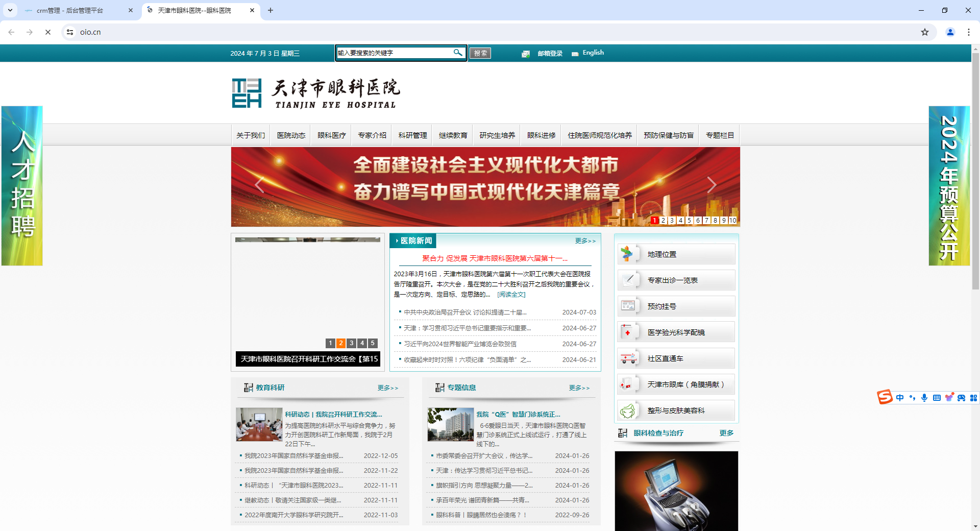Click Sogou input method S logo

click(x=885, y=397)
